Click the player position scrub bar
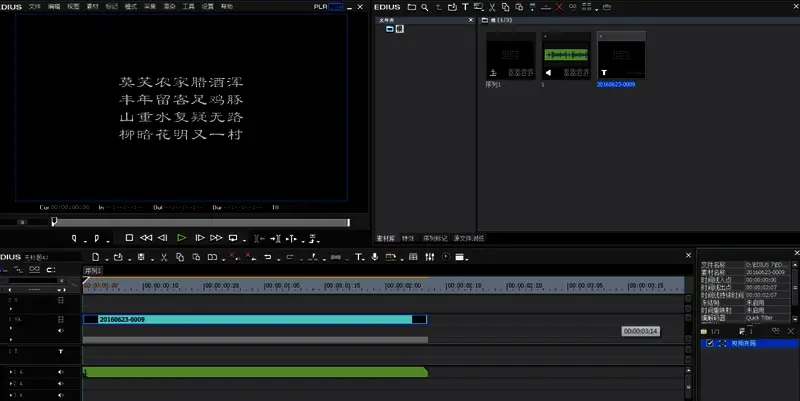800x401 pixels. click(x=200, y=222)
